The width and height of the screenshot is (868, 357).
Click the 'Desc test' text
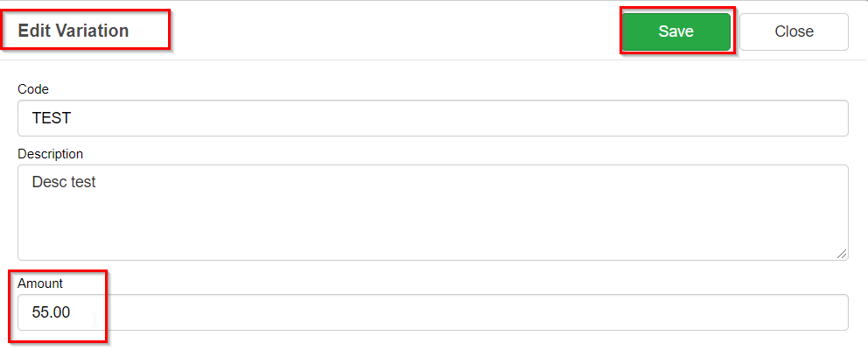[63, 183]
